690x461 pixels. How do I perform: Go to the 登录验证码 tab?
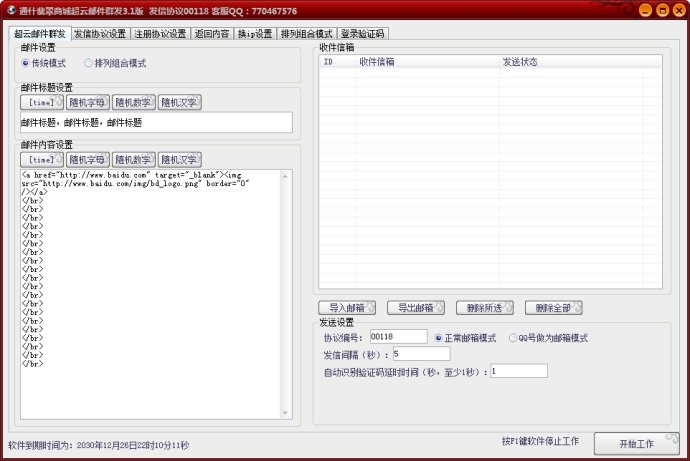pyautogui.click(x=363, y=33)
